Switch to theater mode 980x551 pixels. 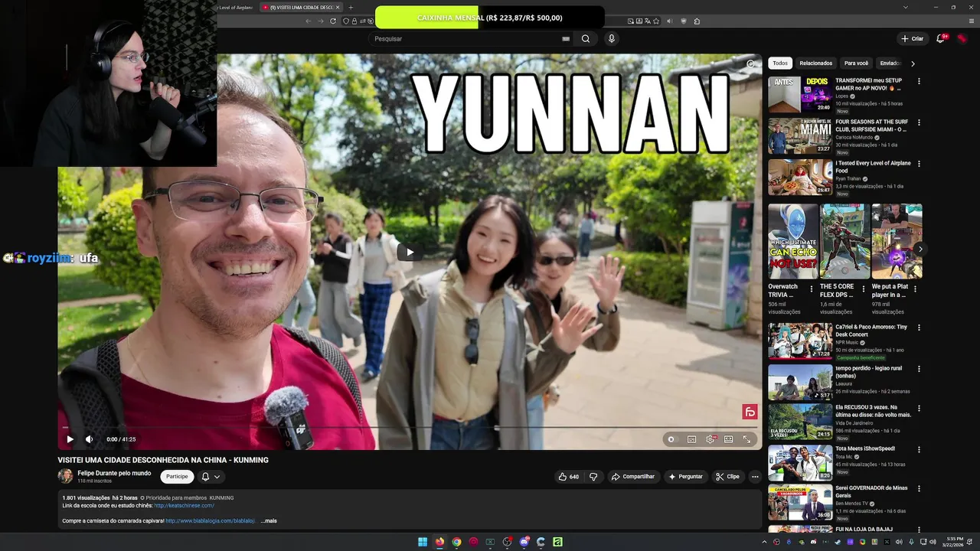coord(728,439)
